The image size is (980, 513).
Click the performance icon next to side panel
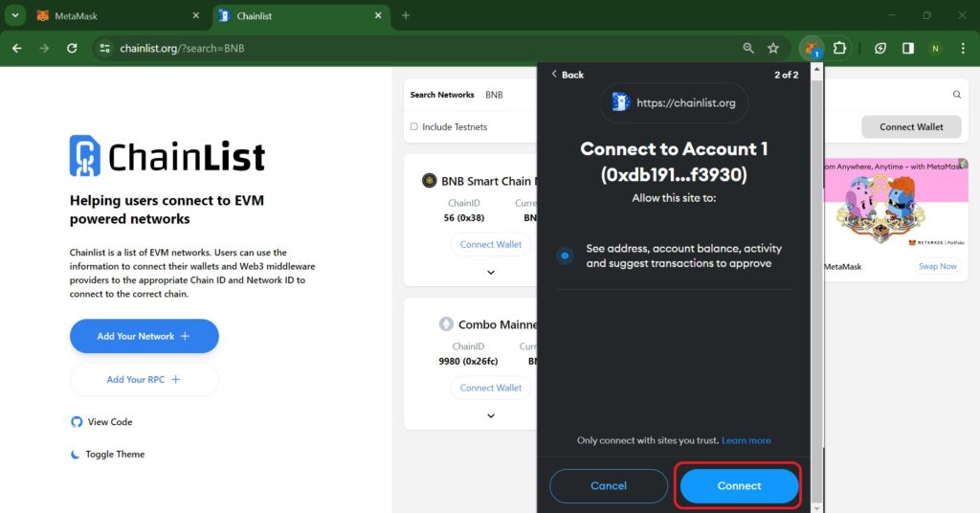[x=880, y=48]
